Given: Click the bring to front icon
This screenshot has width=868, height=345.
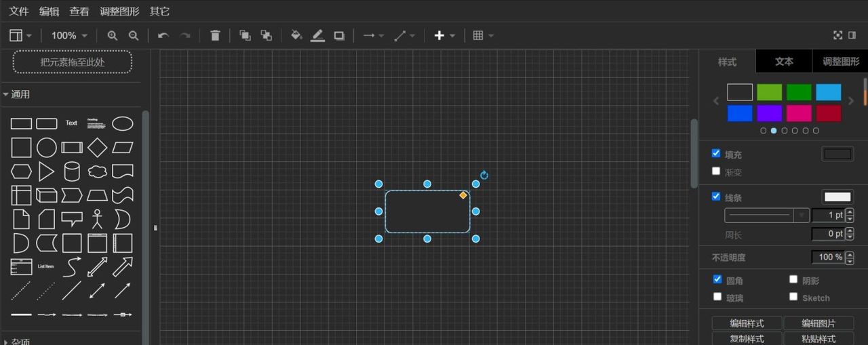Looking at the screenshot, I should (245, 36).
